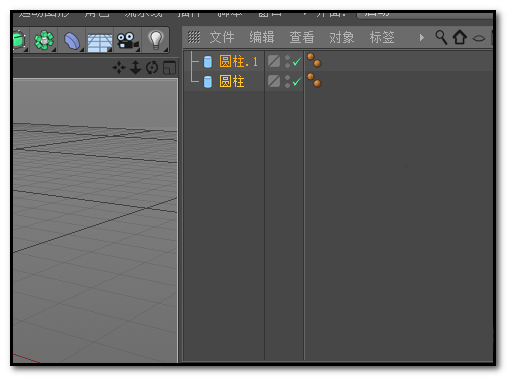Toggle visibility dots for 圆柱.1
Screen dimensions: 507x377
[287, 61]
